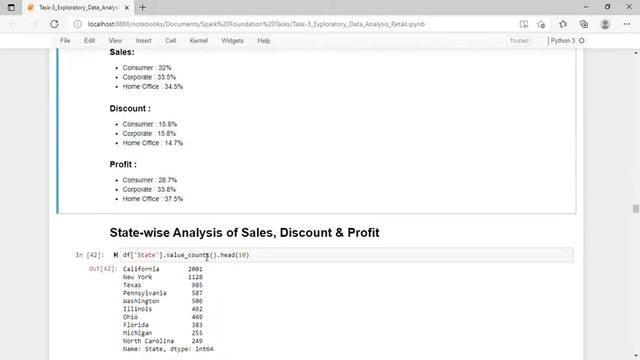
Task: Click the In [42] input prompt label
Action: tap(90, 255)
